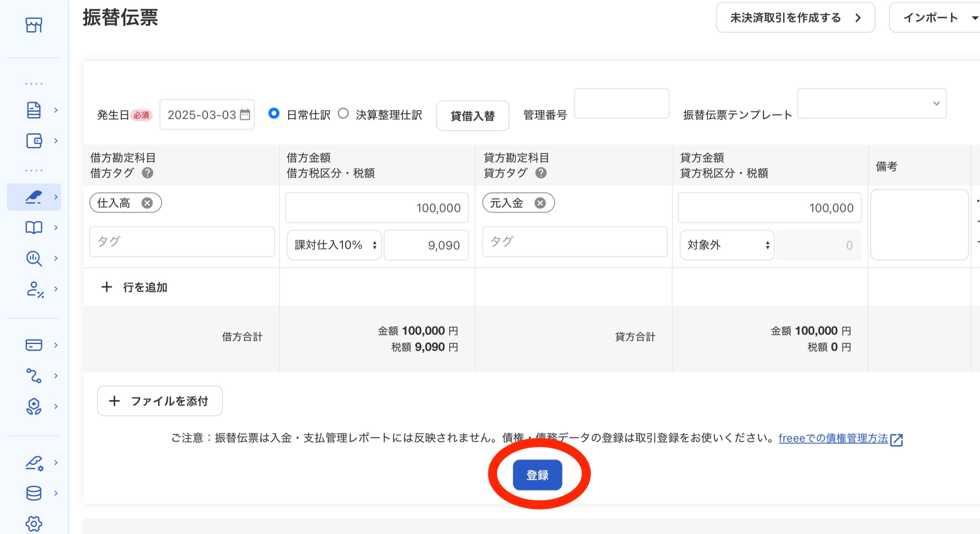Screen dimensions: 980x534
Task: Open the 課対仕入10% tax category dropdown
Action: pyautogui.click(x=334, y=245)
